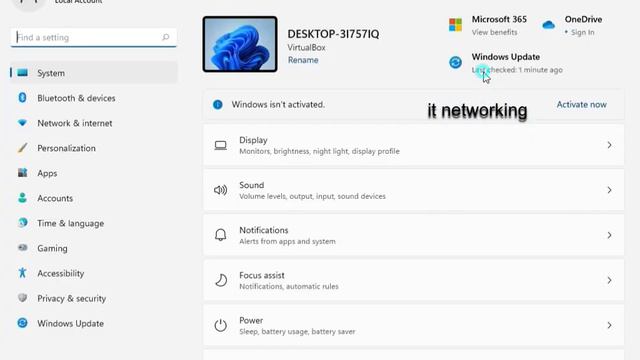The width and height of the screenshot is (640, 360).
Task: Select System in the sidebar
Action: [x=94, y=73]
